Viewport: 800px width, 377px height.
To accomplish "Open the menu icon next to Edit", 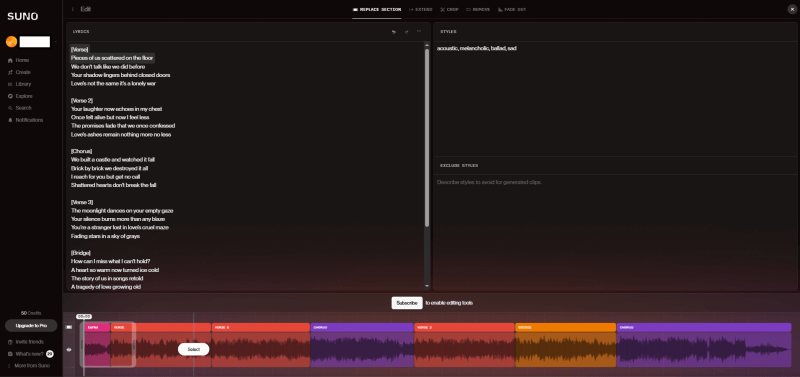I will tap(72, 9).
